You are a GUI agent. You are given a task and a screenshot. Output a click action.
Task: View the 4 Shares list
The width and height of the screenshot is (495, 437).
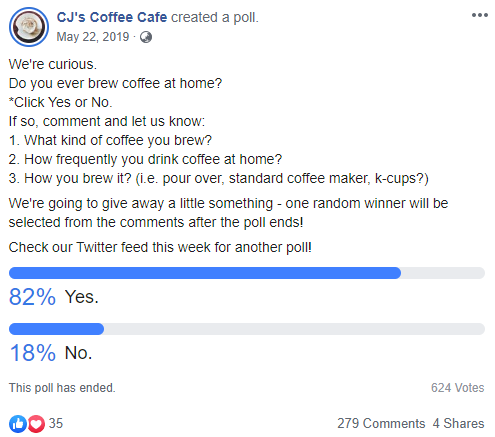pyautogui.click(x=458, y=423)
